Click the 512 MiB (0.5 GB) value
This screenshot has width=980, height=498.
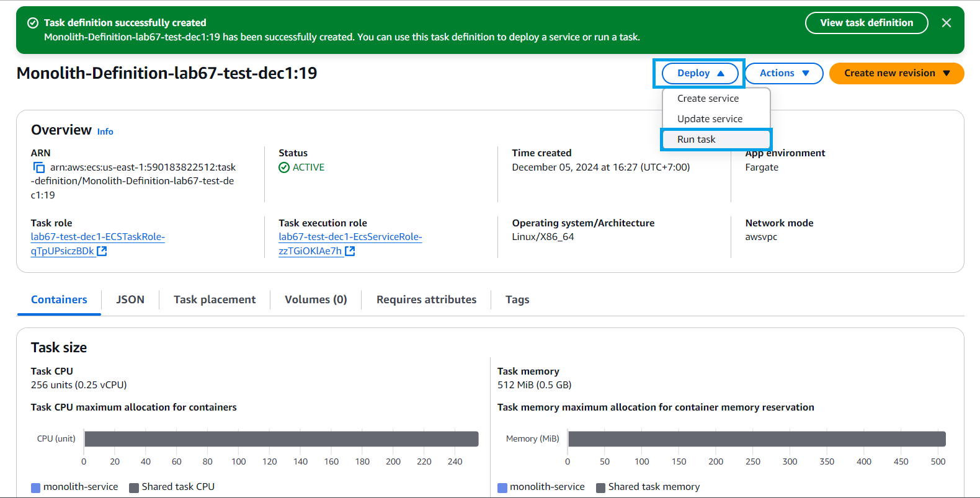point(534,385)
